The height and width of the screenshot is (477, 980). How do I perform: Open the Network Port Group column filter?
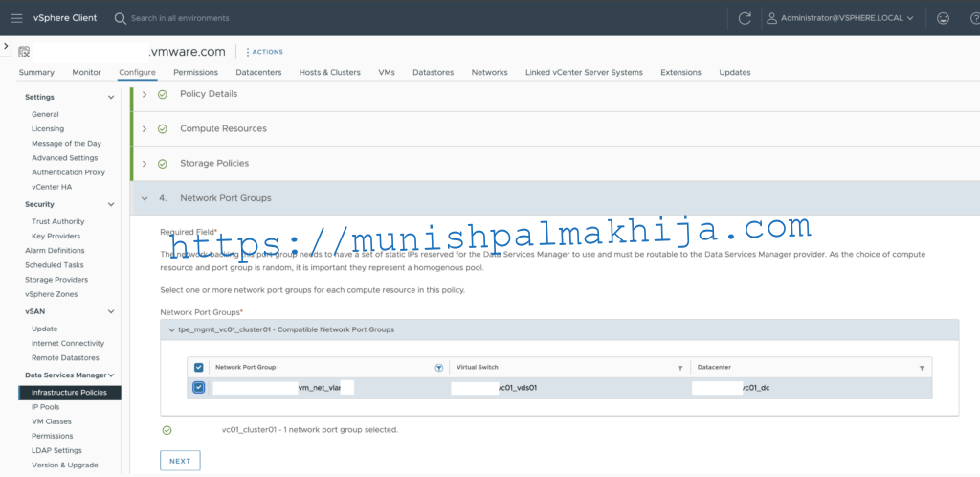[438, 368]
